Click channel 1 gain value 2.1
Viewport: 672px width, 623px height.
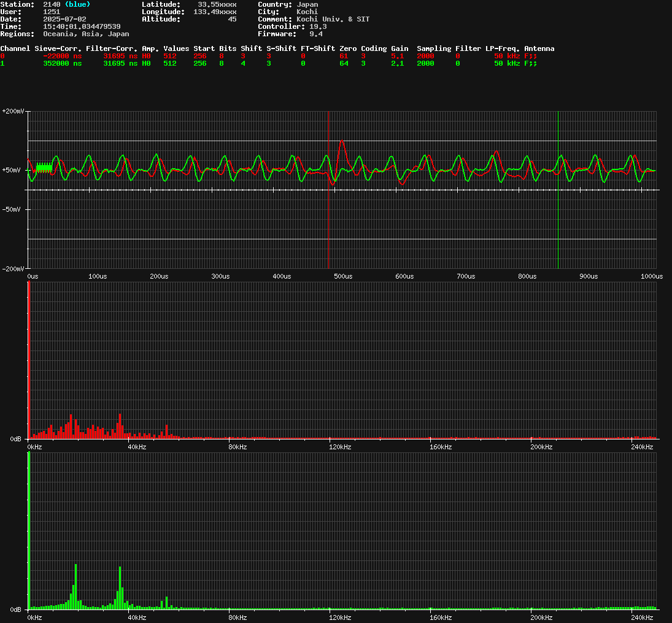pos(397,63)
